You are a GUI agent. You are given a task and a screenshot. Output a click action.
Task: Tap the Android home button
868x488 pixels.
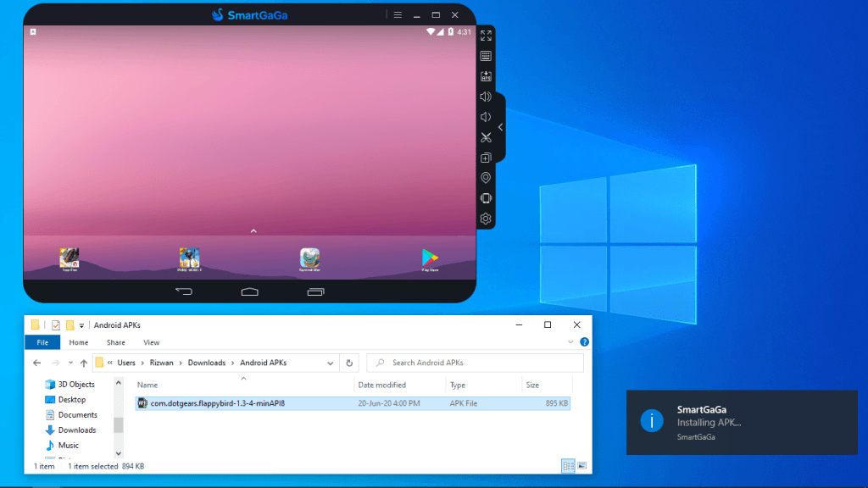(250, 291)
